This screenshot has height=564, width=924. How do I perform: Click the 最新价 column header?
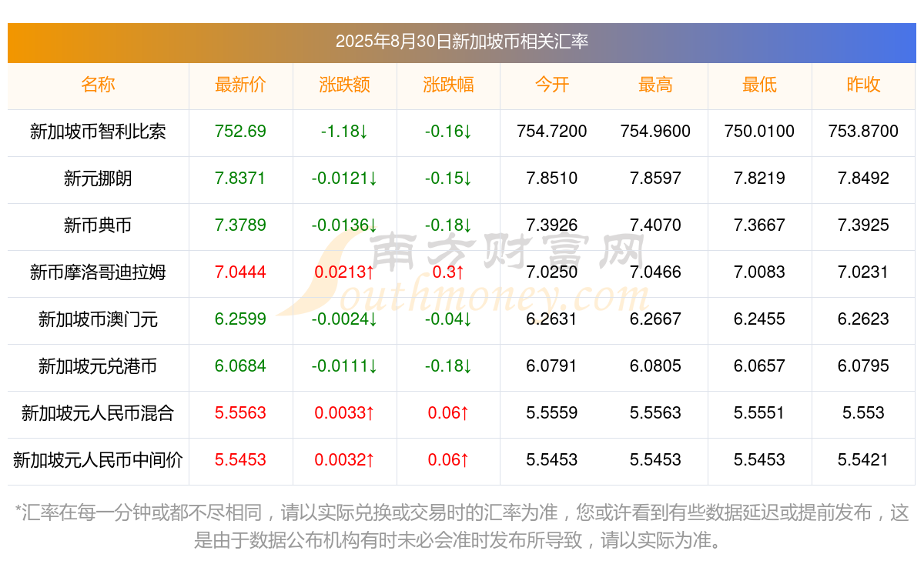(x=240, y=85)
